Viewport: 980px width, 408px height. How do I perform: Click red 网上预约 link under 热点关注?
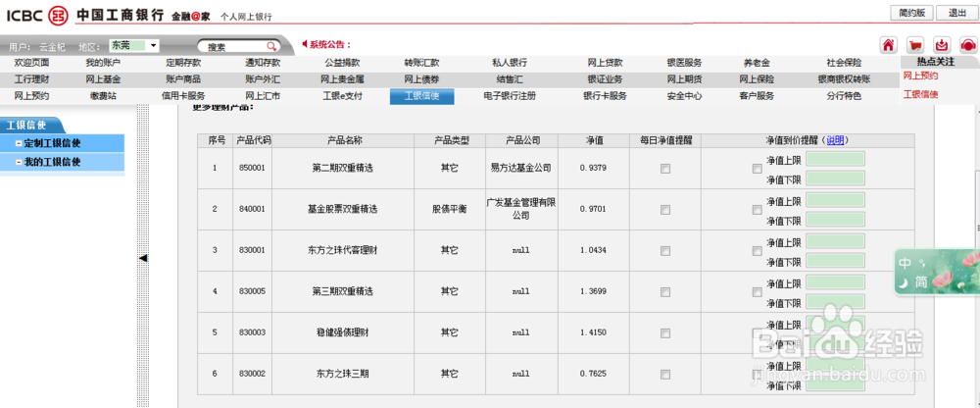click(x=920, y=76)
